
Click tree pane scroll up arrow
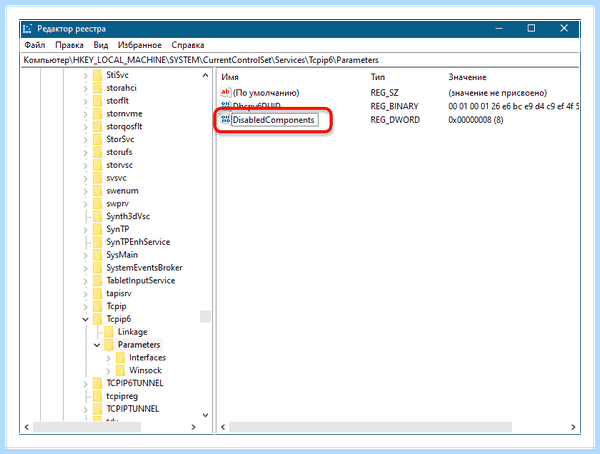point(205,75)
